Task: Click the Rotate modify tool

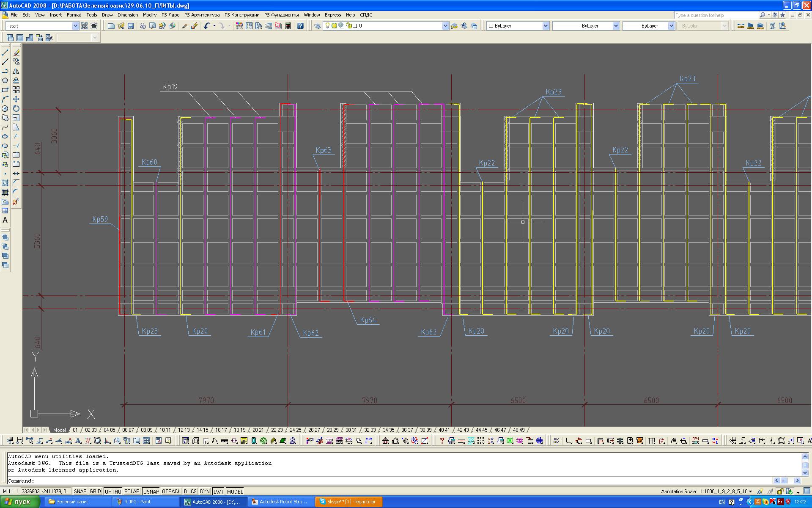Action: [x=16, y=108]
